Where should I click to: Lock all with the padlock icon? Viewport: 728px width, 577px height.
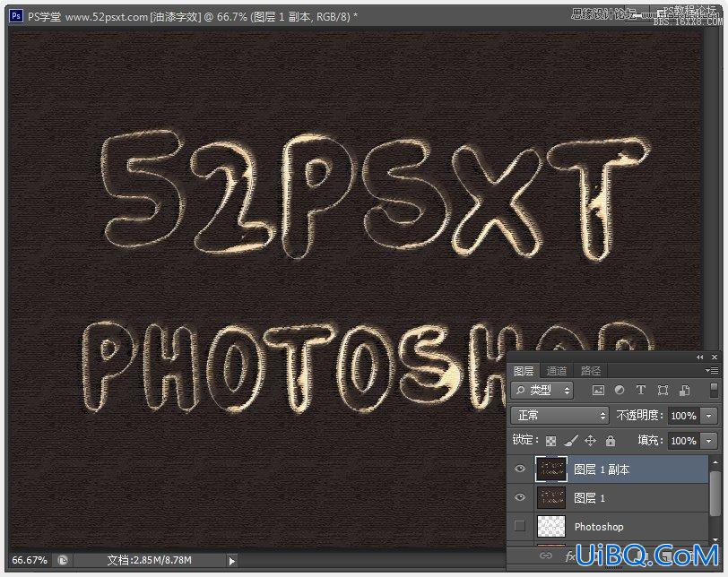610,441
